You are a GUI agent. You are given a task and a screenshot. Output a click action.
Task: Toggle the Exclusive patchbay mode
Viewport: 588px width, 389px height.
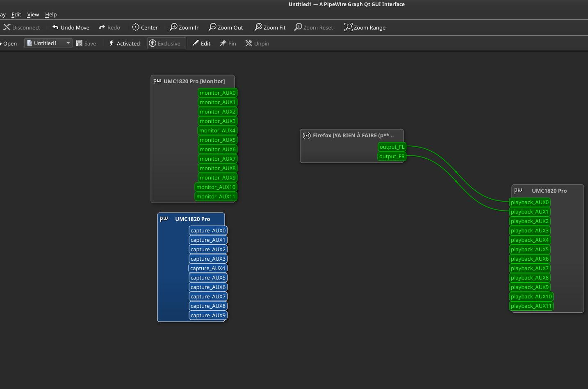coord(165,43)
